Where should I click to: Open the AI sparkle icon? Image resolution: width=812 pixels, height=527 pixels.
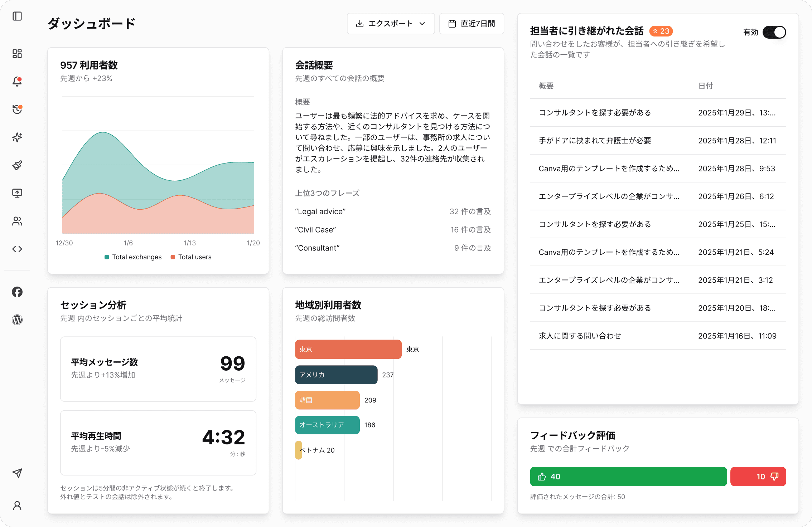[17, 137]
